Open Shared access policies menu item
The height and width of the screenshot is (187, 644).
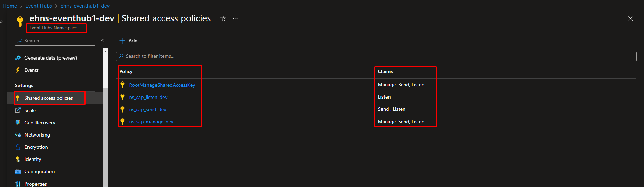pos(48,98)
